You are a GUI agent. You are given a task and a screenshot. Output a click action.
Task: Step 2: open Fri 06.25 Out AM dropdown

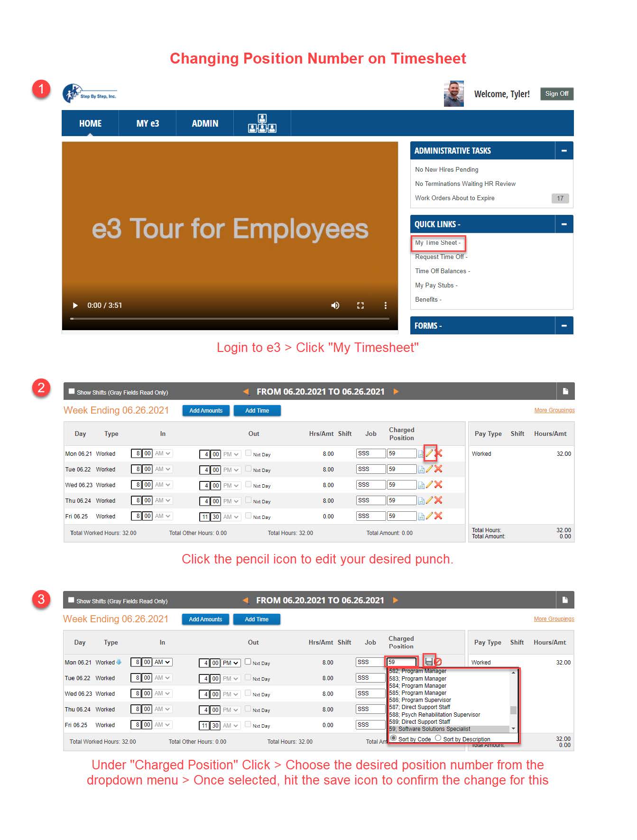pyautogui.click(x=231, y=517)
